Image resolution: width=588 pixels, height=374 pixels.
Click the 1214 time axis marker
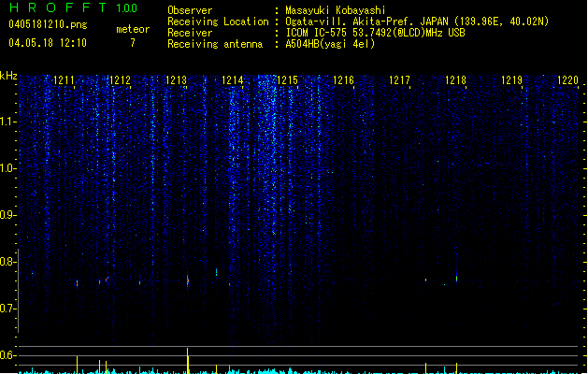tap(233, 80)
